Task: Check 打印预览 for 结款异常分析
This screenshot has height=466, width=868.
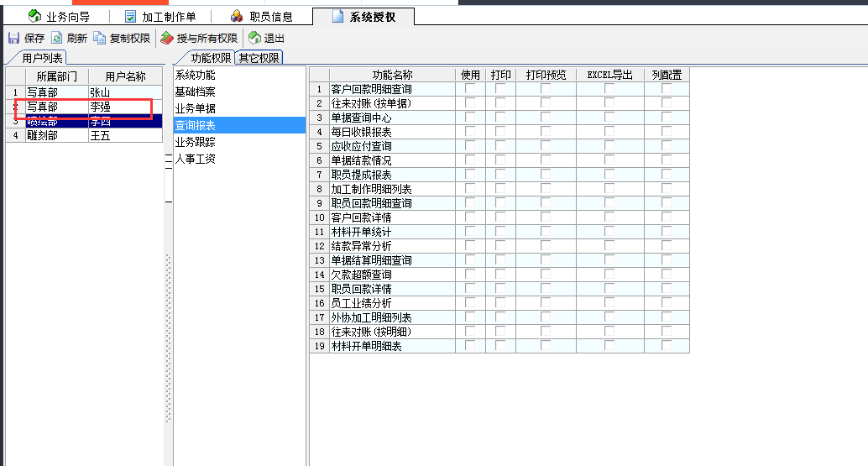Action: coord(546,246)
